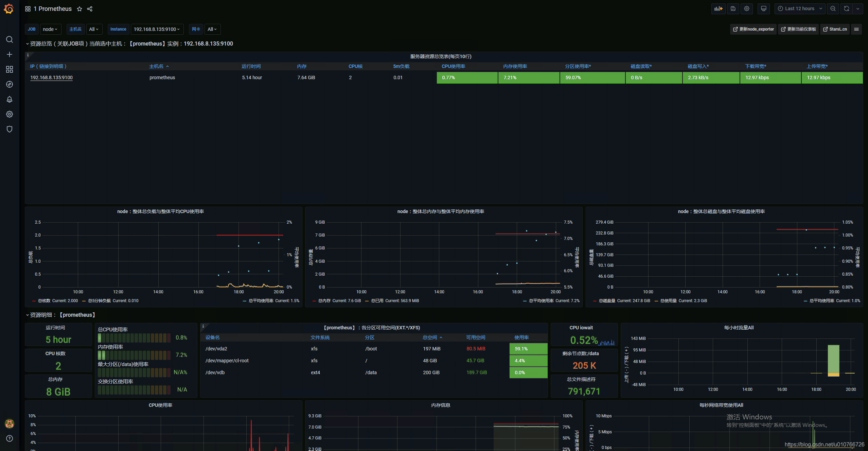This screenshot has height=451, width=868.
Task: Share the dashboard via share icon
Action: tap(90, 9)
